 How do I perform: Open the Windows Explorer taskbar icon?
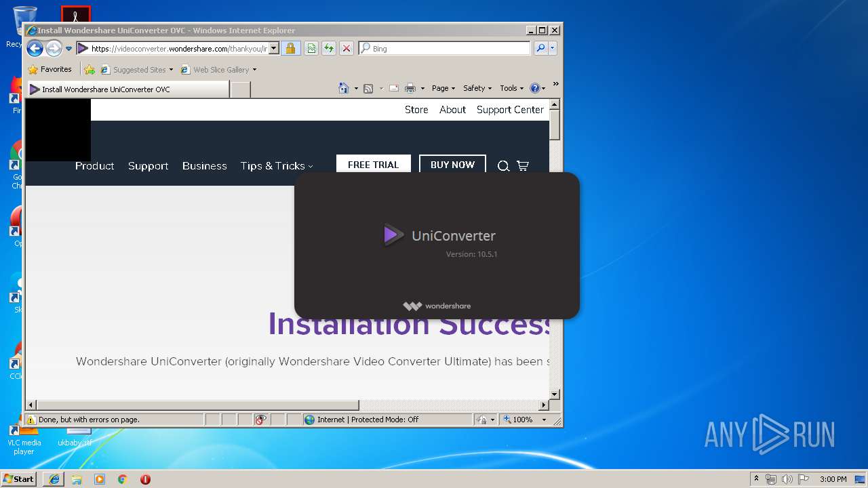coord(77,479)
